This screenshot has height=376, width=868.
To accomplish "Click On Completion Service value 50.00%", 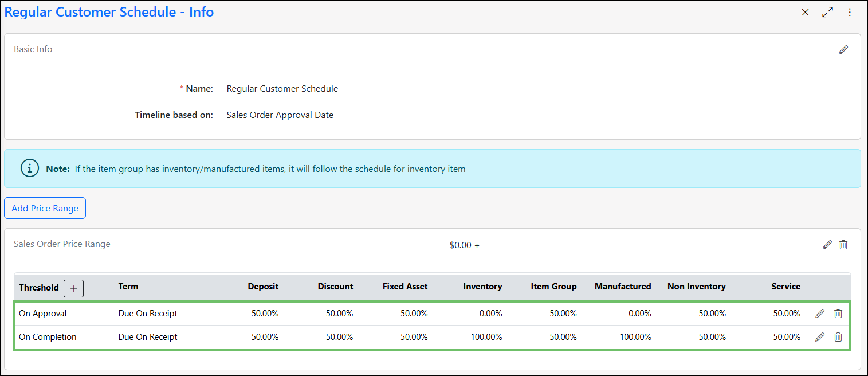I will point(787,337).
